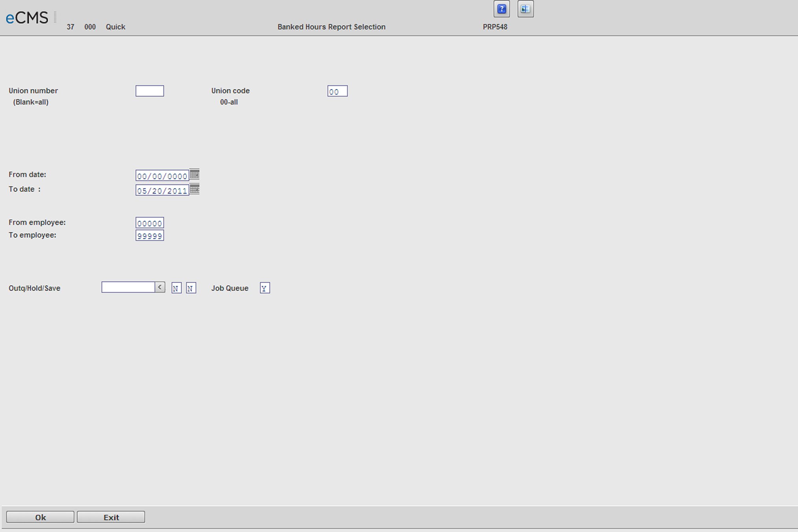Click the eCMS logo
This screenshot has height=532, width=798.
point(27,18)
